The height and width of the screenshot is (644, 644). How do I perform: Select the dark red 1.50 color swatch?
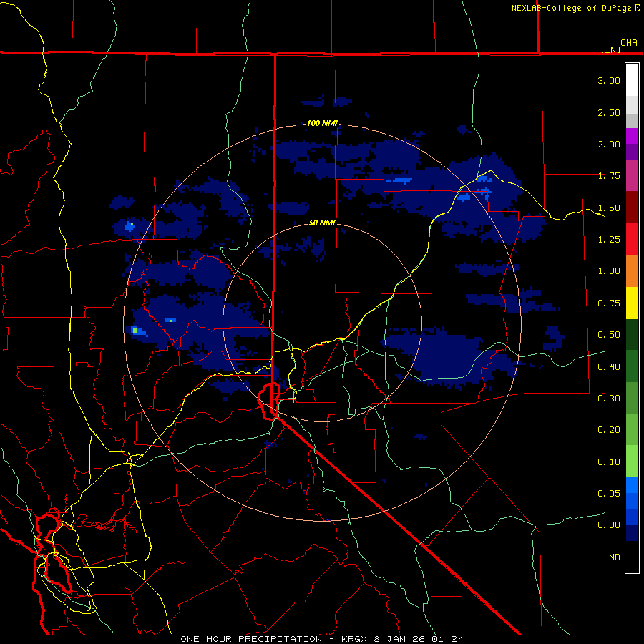[632, 208]
